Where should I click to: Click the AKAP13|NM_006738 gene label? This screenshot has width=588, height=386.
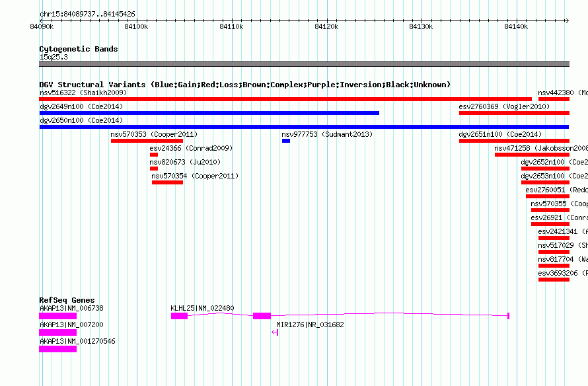pyautogui.click(x=71, y=308)
